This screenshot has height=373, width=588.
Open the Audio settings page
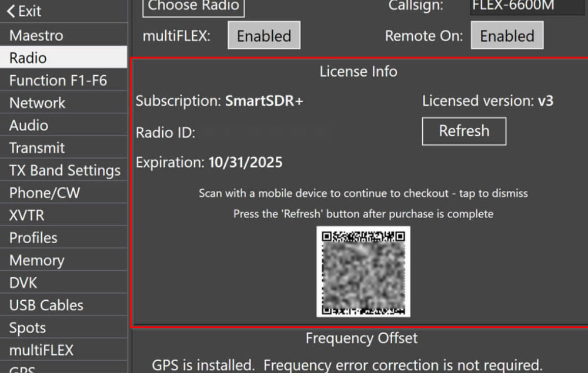click(x=28, y=125)
